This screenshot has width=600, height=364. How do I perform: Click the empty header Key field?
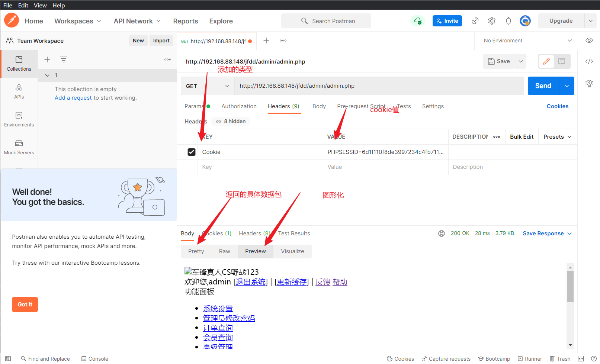pos(260,167)
